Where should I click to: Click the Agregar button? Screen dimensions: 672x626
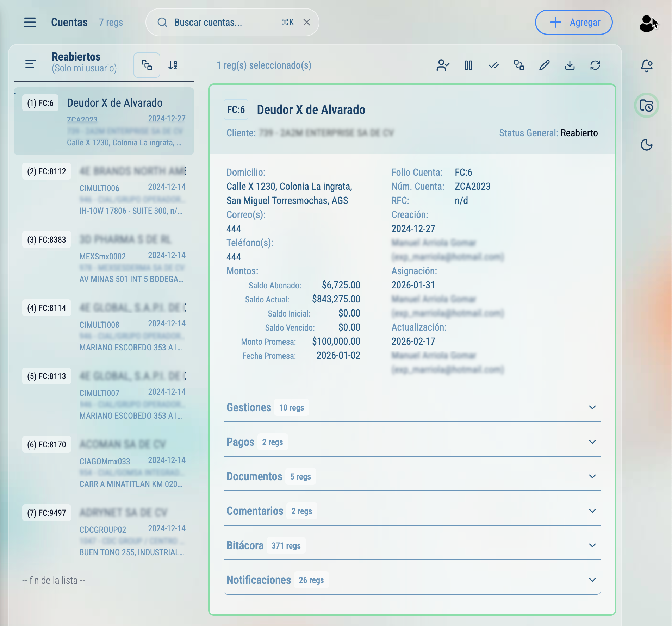pos(574,22)
